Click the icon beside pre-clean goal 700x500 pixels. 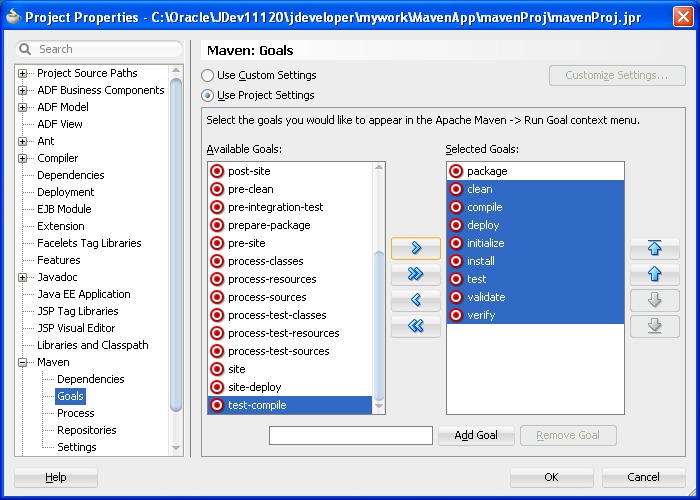point(217,189)
